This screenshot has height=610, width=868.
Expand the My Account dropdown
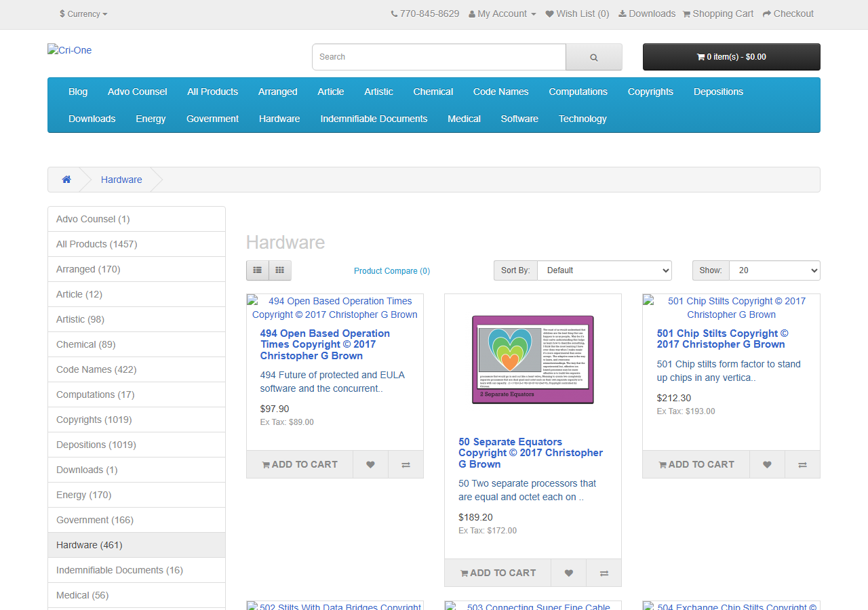click(x=502, y=14)
